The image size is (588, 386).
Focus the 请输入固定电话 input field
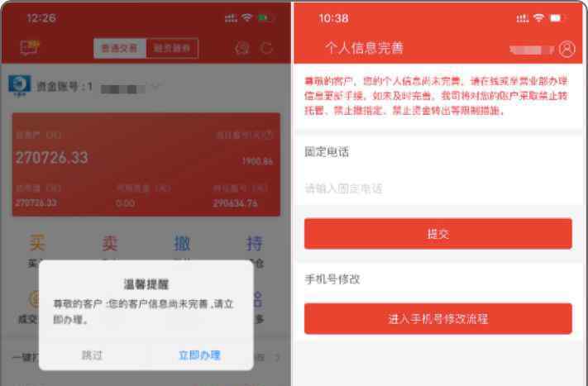pyautogui.click(x=438, y=188)
